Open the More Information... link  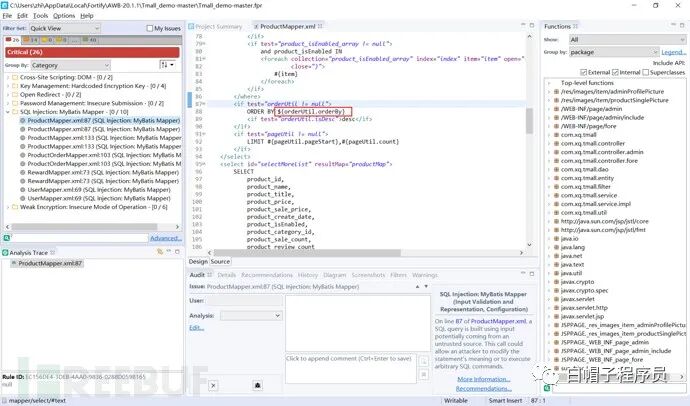pyautogui.click(x=484, y=379)
